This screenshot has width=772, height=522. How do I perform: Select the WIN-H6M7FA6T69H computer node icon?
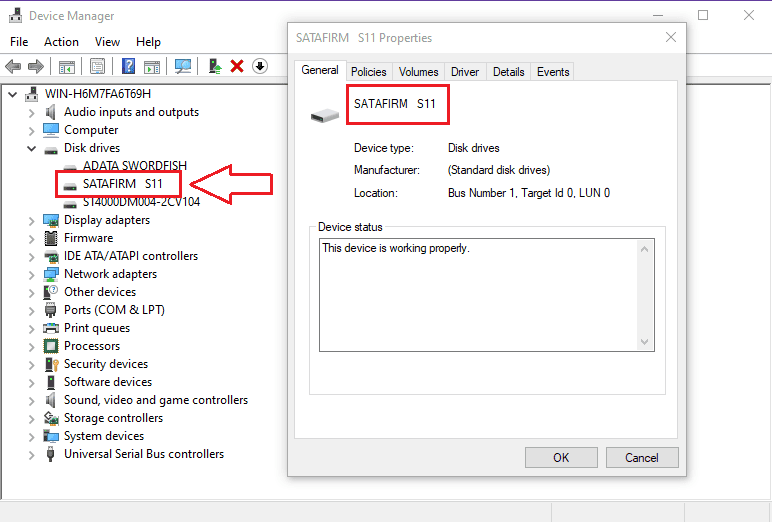pyautogui.click(x=32, y=94)
